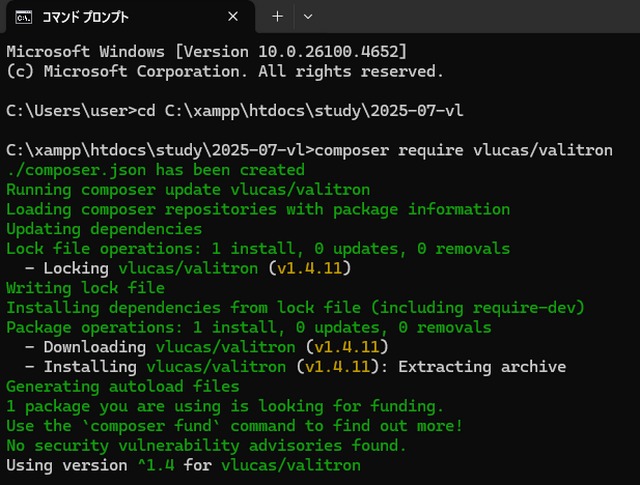Click 'Using version ^1.4' final output line

coord(183,465)
